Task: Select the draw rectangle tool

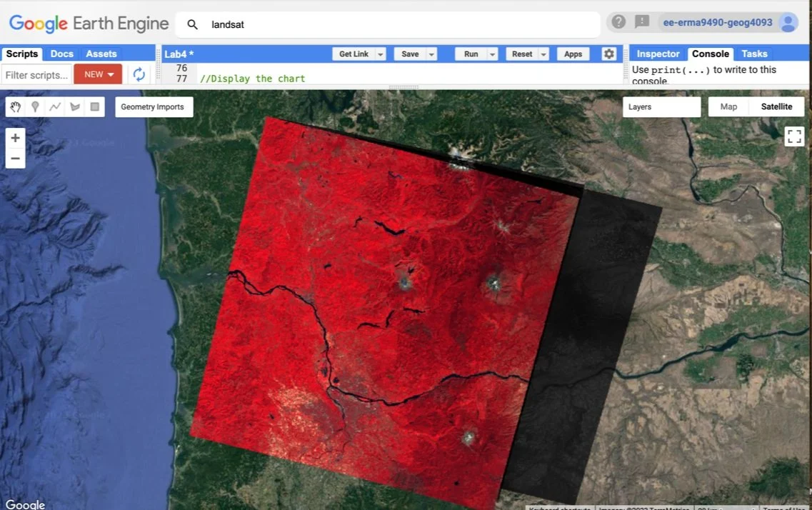Action: click(95, 106)
